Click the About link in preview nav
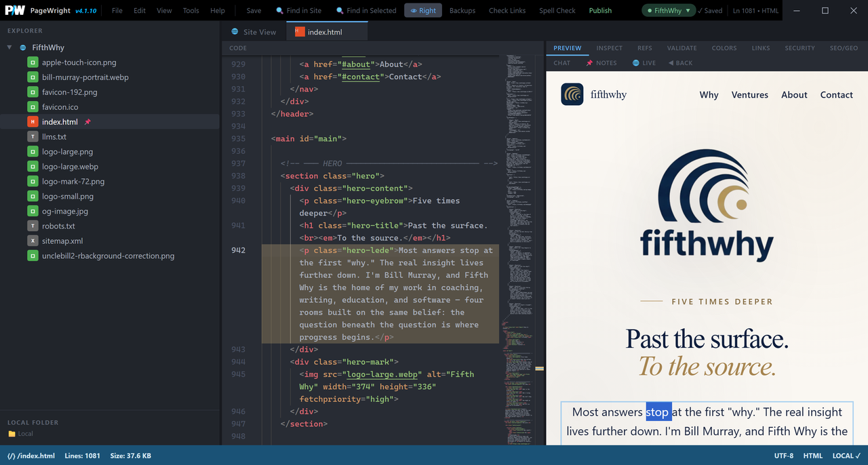This screenshot has width=868, height=465. (x=794, y=95)
